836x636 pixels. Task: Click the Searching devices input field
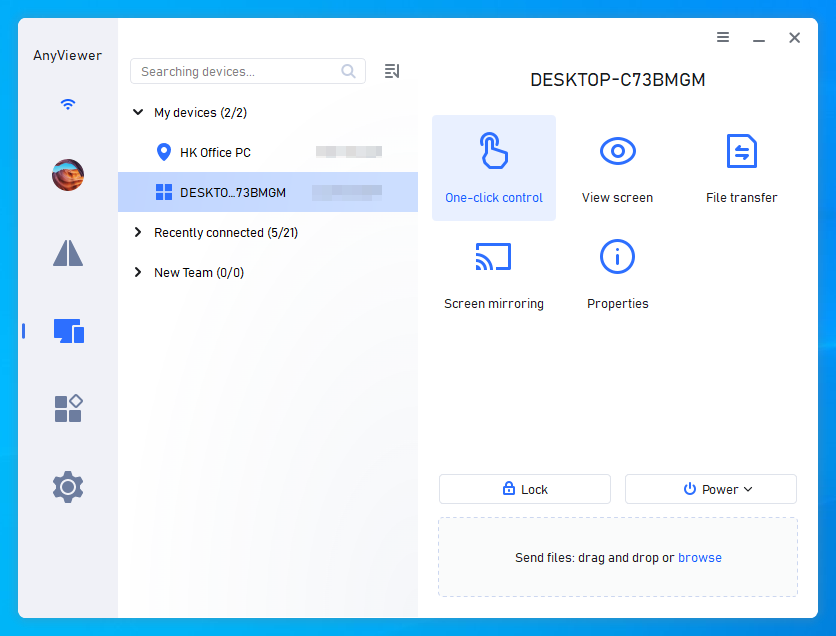pyautogui.click(x=247, y=71)
